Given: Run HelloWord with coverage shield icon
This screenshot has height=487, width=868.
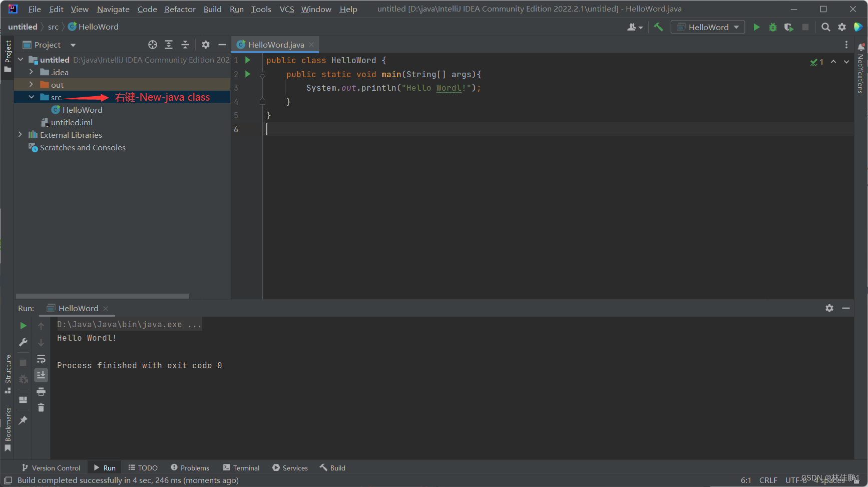Looking at the screenshot, I should (x=789, y=27).
